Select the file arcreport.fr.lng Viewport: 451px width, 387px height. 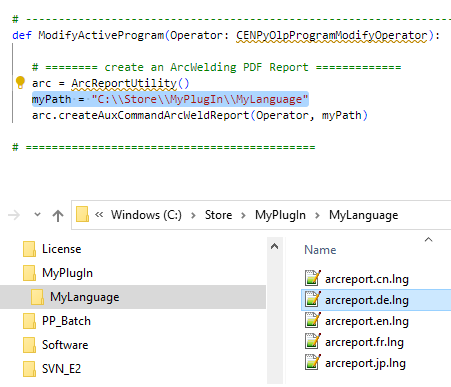(x=364, y=342)
